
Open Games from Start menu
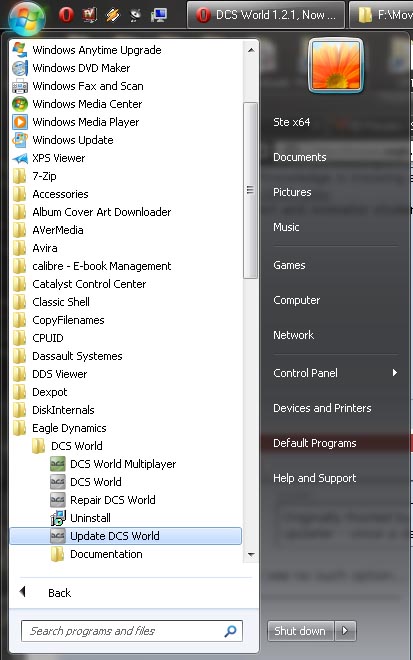click(289, 265)
